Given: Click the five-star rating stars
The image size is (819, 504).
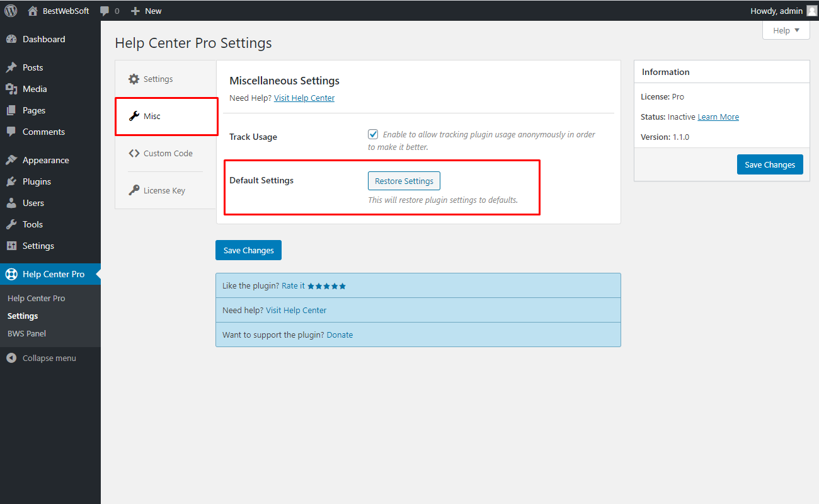Looking at the screenshot, I should 327,286.
